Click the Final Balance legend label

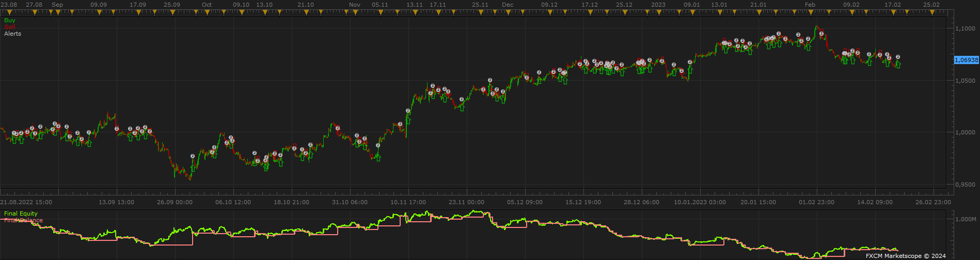pos(23,220)
